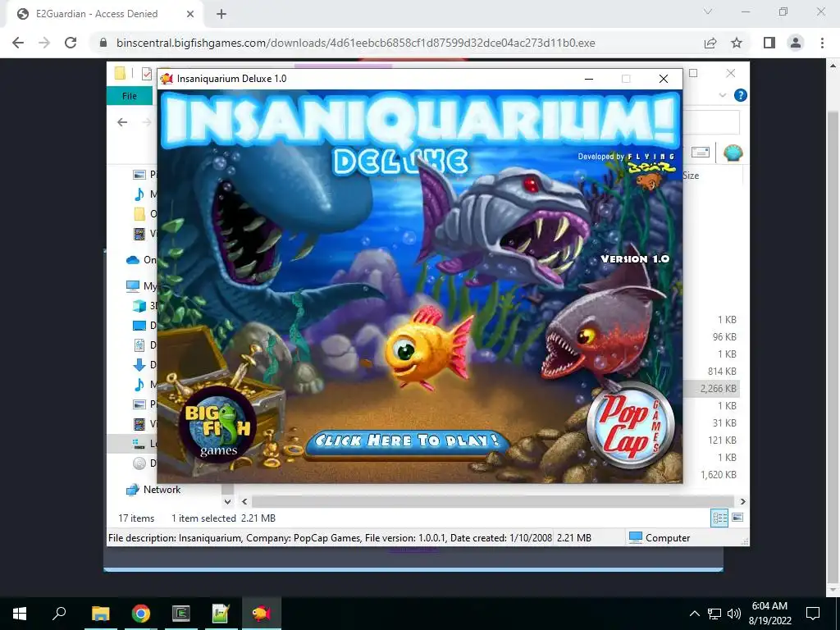Open the volume control in tray
The width and height of the screenshot is (840, 630).
tap(734, 614)
